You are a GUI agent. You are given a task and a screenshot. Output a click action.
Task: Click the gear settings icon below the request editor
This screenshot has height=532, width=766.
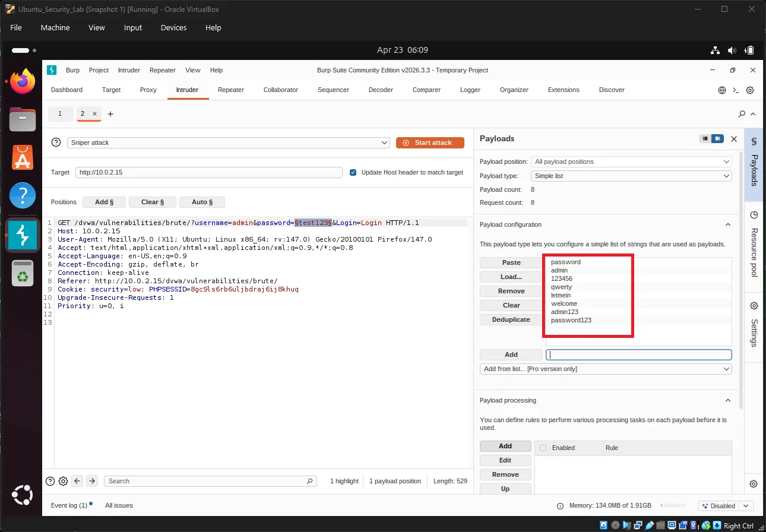(x=63, y=481)
